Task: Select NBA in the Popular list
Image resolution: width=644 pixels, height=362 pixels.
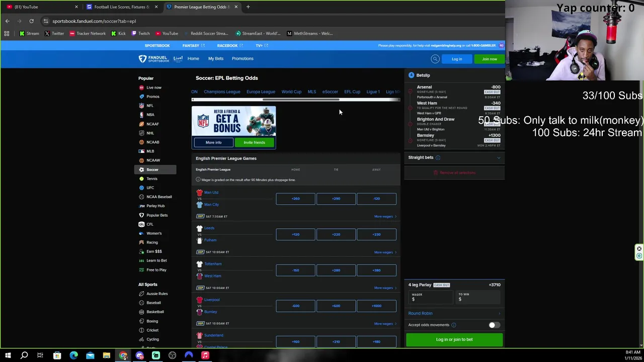Action: pyautogui.click(x=150, y=115)
